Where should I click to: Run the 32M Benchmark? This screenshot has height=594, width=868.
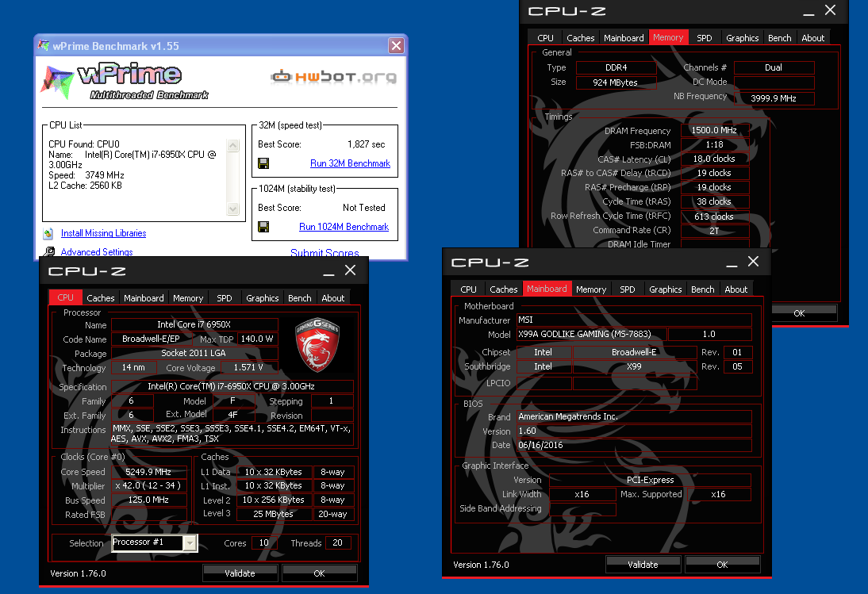(x=350, y=163)
